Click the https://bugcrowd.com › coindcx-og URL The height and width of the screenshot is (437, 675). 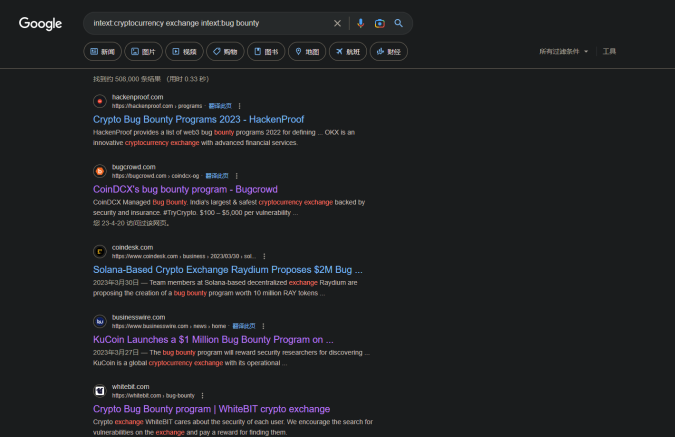tap(155, 176)
